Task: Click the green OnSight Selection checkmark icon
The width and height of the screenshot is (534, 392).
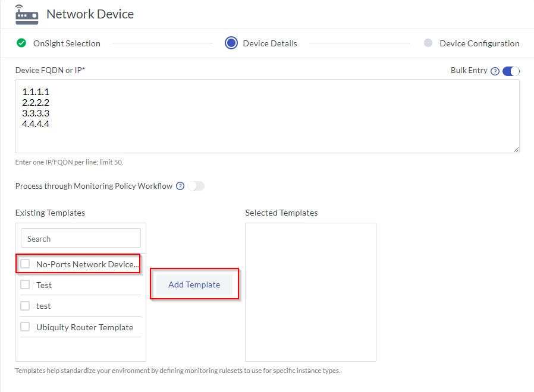Action: point(21,43)
